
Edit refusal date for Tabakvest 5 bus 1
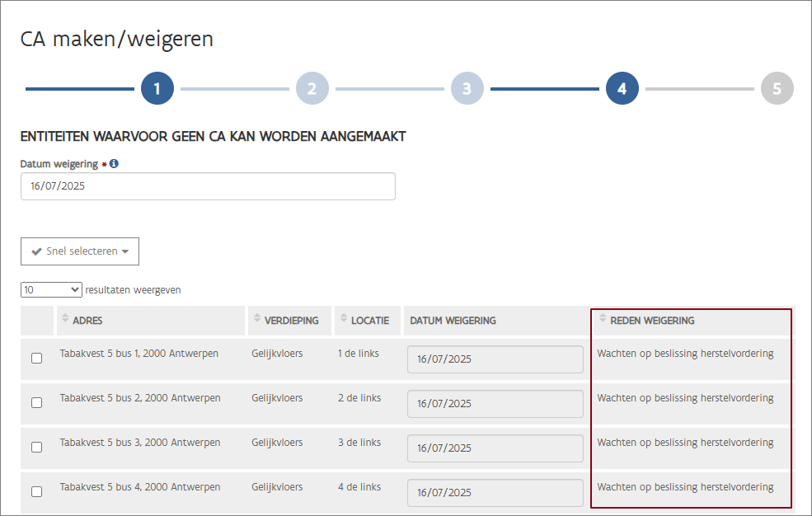point(495,359)
